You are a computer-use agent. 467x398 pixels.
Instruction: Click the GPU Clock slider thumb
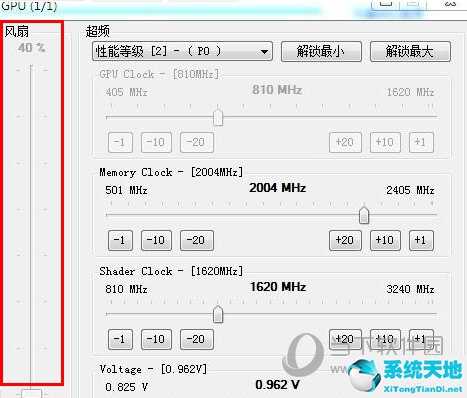pyautogui.click(x=218, y=117)
